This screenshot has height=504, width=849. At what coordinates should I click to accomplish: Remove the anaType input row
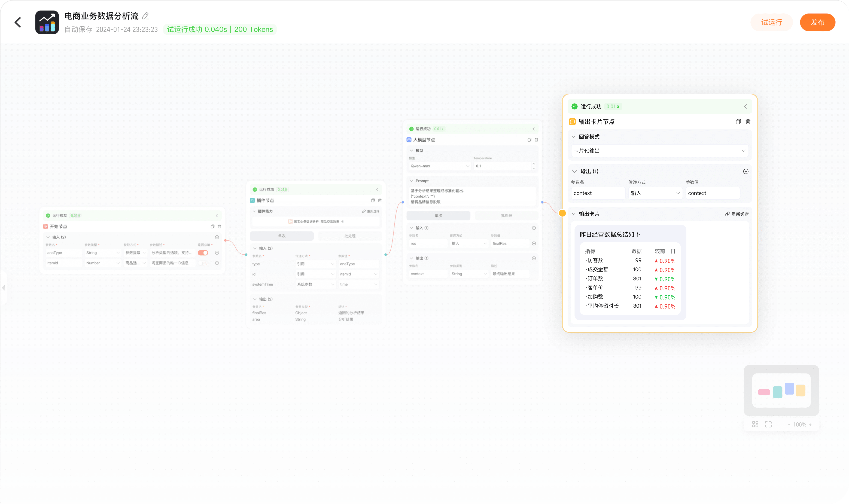217,253
